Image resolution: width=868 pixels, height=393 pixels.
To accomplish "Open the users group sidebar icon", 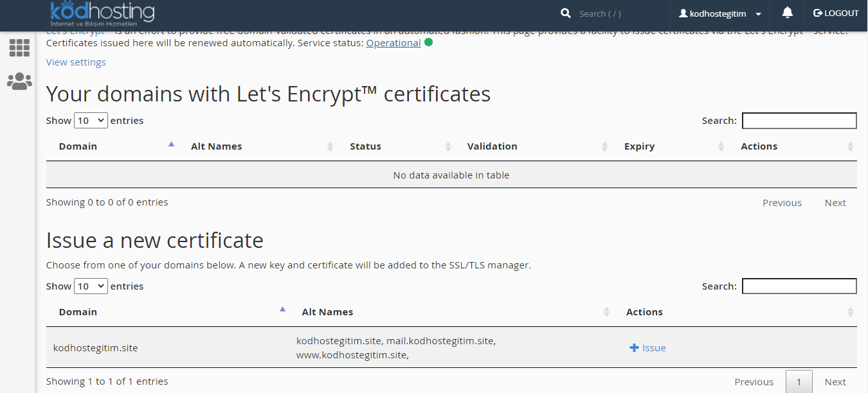I will coord(19,81).
